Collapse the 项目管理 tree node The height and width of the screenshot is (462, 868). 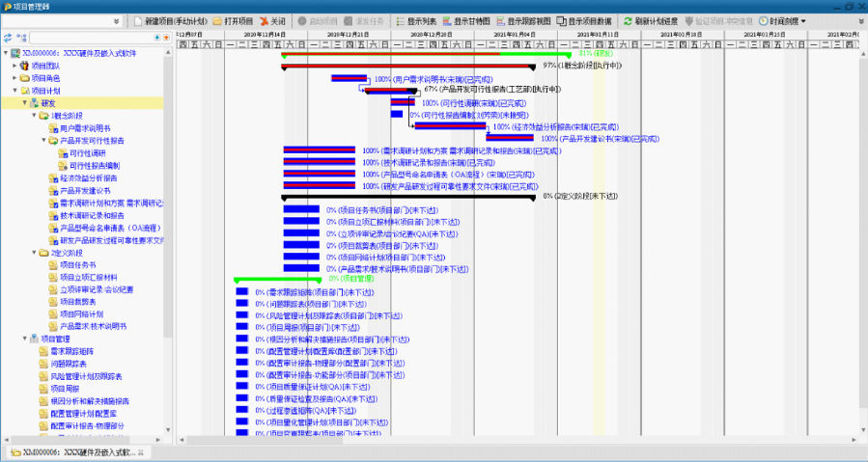(24, 339)
